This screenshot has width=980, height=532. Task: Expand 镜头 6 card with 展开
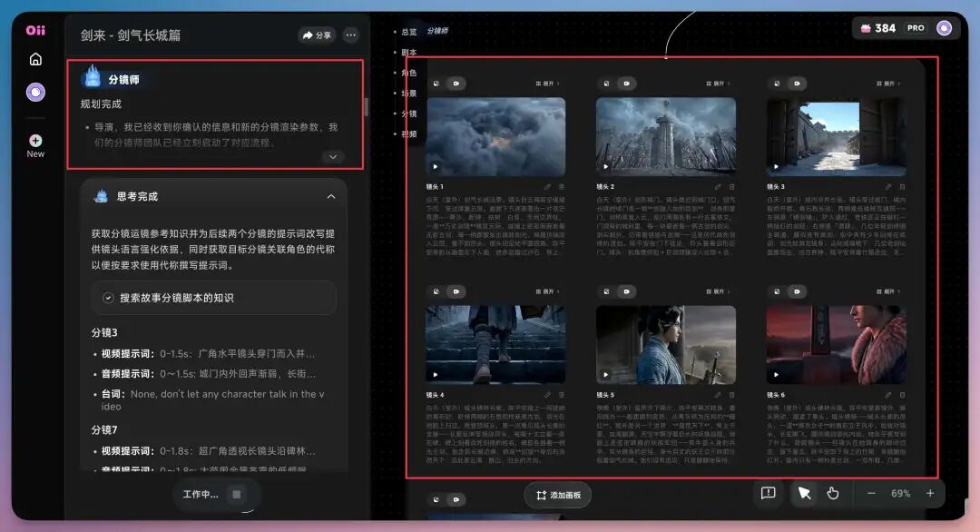click(888, 291)
